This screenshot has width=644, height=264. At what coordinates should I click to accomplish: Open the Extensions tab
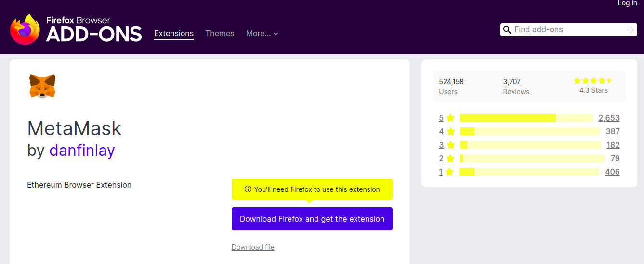click(174, 34)
